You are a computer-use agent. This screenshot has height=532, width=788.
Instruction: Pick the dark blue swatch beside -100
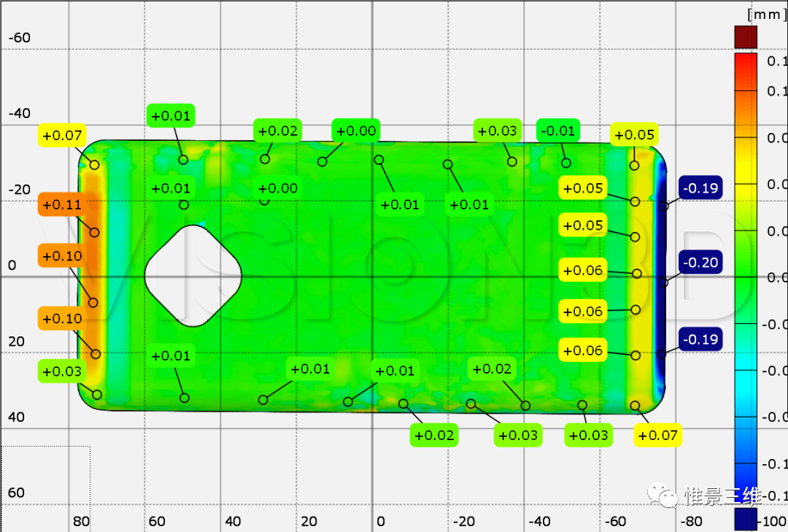pos(746,520)
